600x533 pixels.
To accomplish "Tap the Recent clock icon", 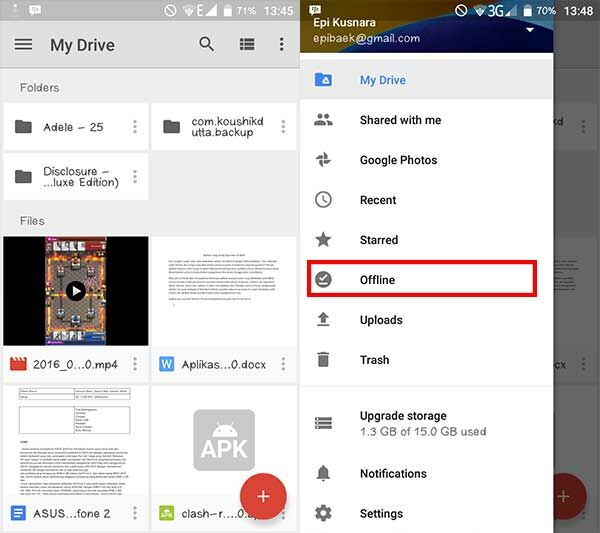I will 323,200.
